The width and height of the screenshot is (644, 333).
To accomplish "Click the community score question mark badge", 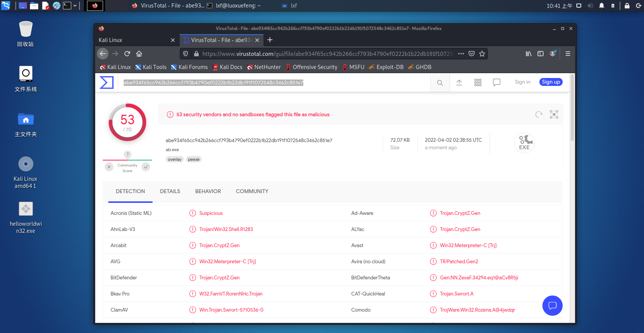I will (127, 154).
